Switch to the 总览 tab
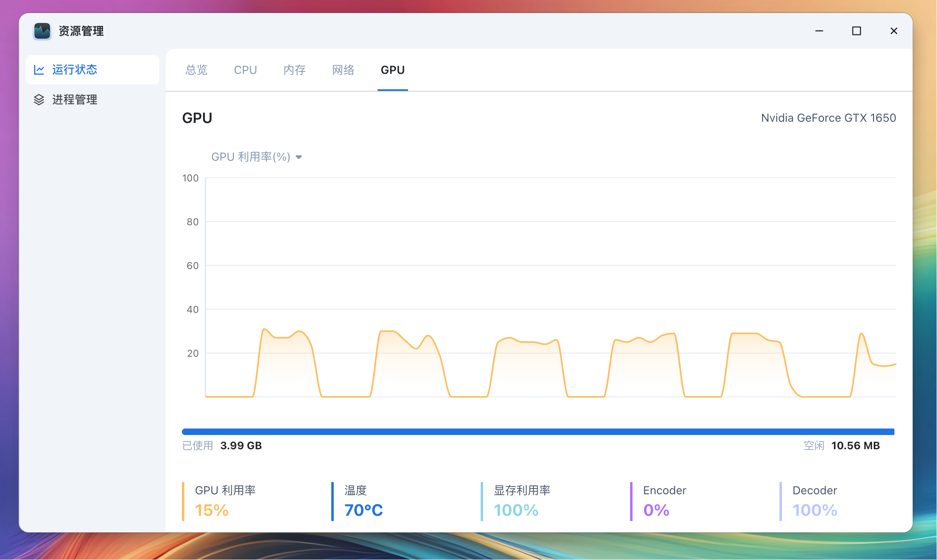 click(x=196, y=70)
